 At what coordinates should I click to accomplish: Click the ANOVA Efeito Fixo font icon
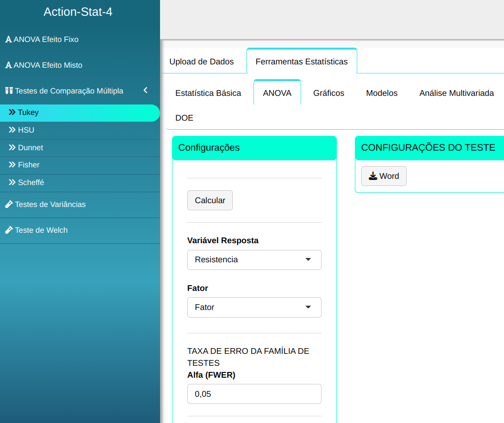(8, 40)
